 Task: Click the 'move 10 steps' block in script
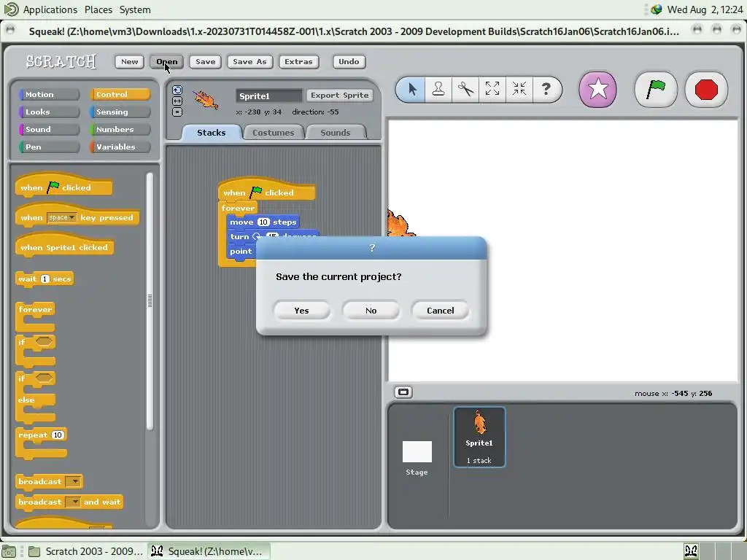[263, 222]
